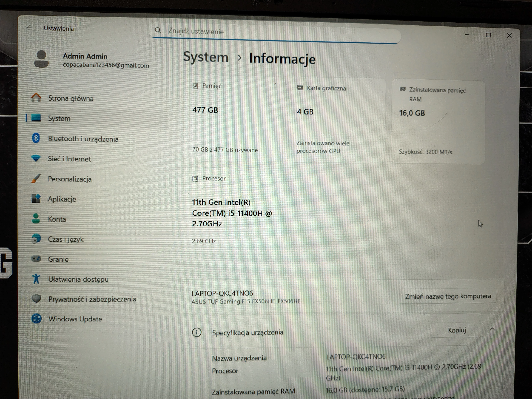Viewport: 532px width, 399px height.
Task: Click the back arrow in Ustawienia
Action: [x=30, y=28]
